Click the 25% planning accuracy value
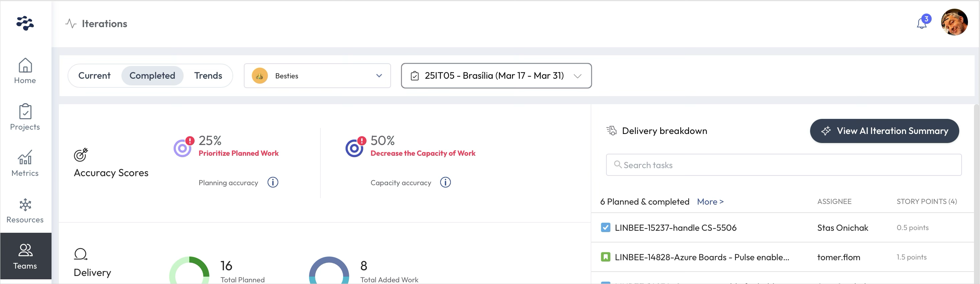Viewport: 980px width, 284px height. click(x=210, y=140)
